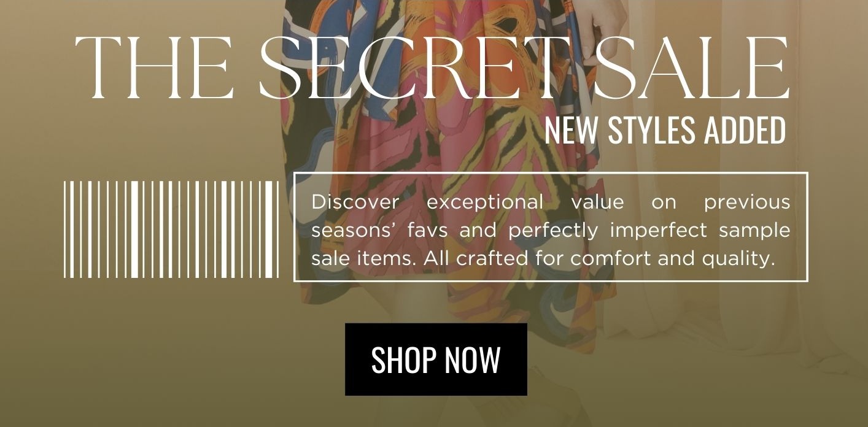Click the bordered sale description box
The image size is (868, 427).
click(551, 227)
